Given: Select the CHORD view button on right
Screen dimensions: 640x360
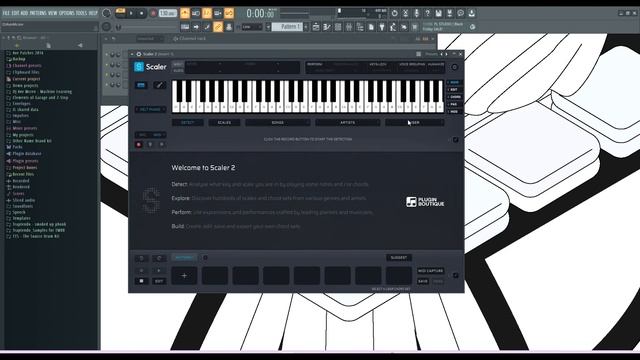Looking at the screenshot, I should (455, 97).
